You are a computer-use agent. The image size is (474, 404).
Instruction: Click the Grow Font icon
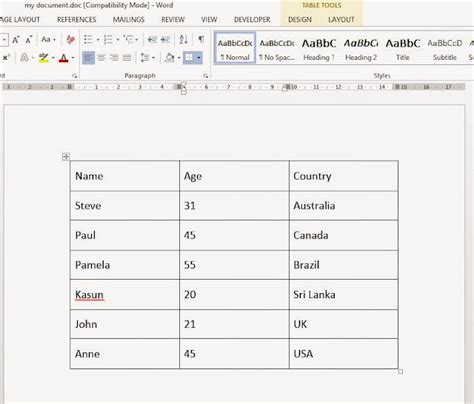point(16,40)
